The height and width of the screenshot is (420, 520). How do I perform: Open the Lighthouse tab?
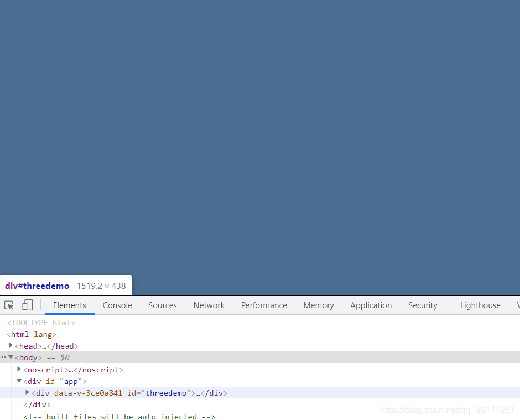pos(480,305)
